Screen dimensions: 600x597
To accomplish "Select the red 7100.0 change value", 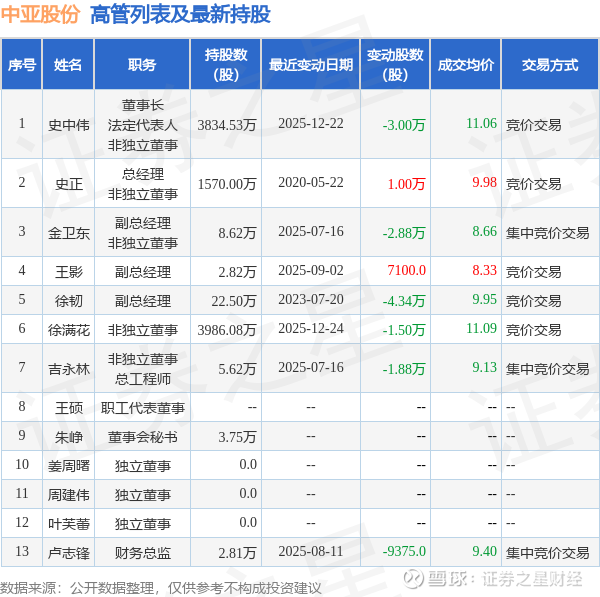I will (x=406, y=270).
